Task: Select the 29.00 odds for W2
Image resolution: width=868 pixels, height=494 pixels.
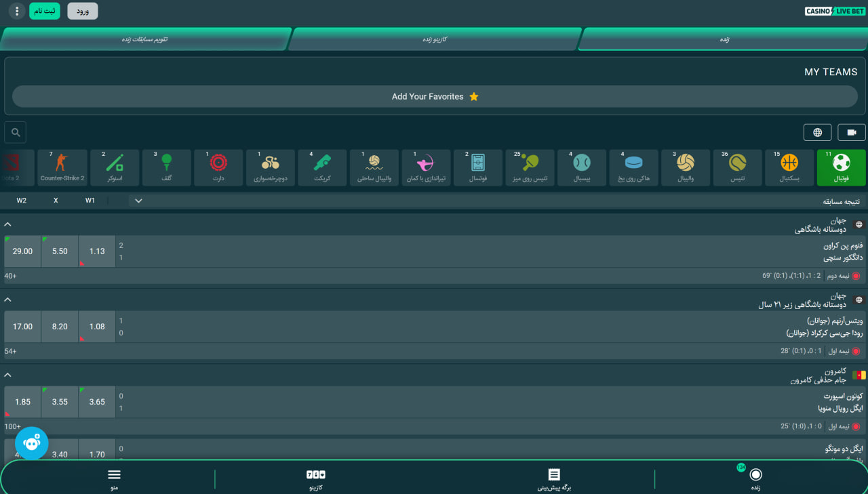Action: 22,251
